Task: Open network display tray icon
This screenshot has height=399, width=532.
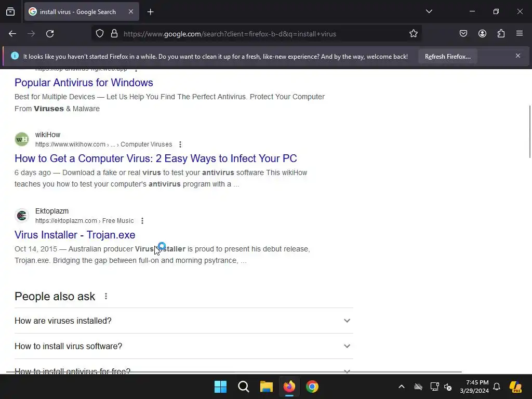Action: [434, 387]
